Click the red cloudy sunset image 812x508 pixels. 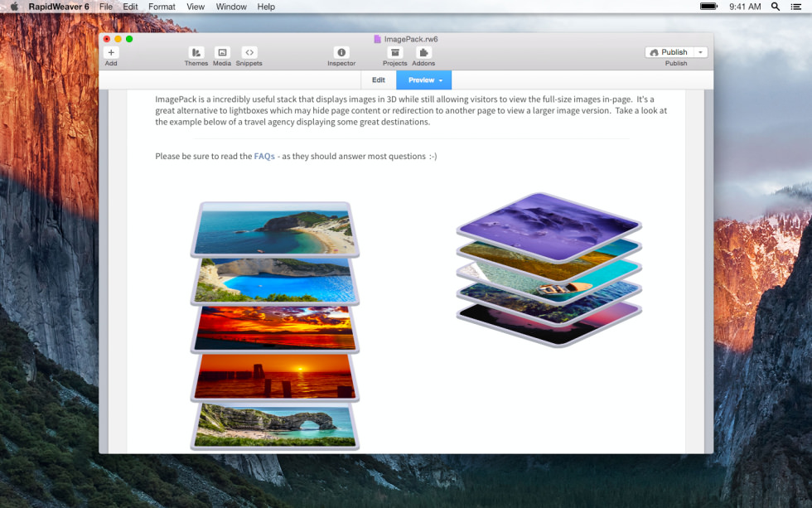[x=274, y=328]
